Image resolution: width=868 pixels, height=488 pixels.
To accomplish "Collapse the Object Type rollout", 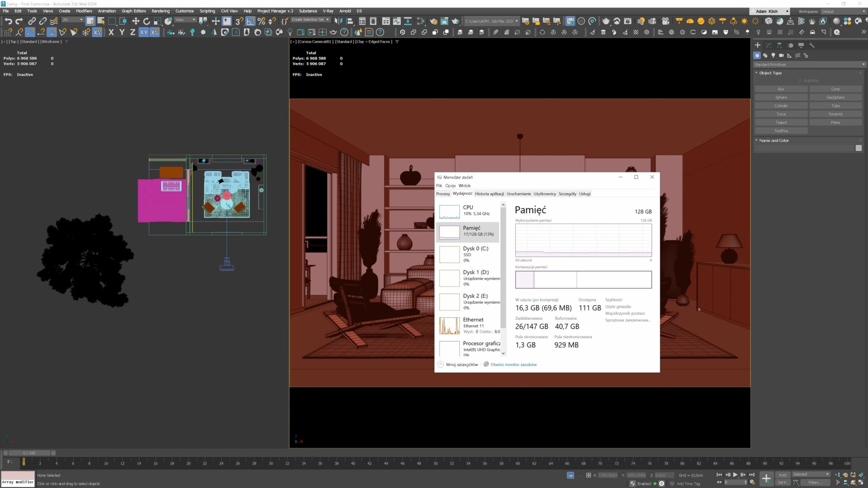I will (757, 73).
